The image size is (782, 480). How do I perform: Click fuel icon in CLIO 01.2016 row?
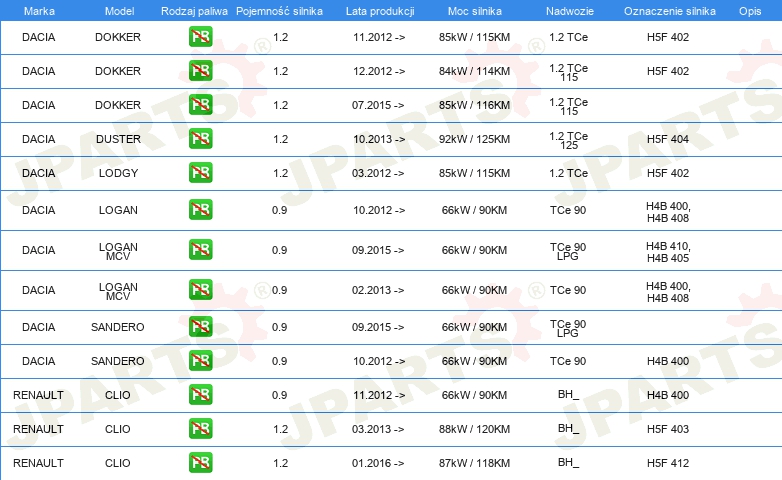200,463
